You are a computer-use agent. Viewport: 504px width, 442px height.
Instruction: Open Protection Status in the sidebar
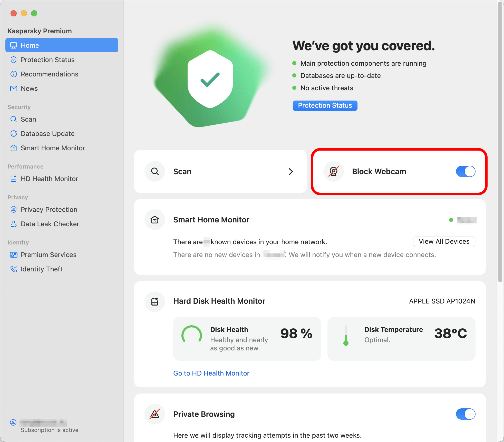click(x=62, y=60)
